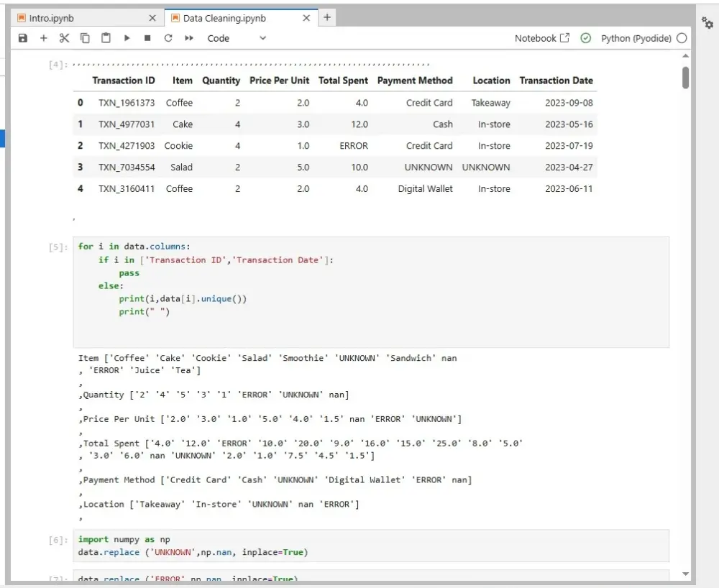This screenshot has width=719, height=588.
Task: Switch to the Intro.ipynb tab
Action: [x=87, y=18]
